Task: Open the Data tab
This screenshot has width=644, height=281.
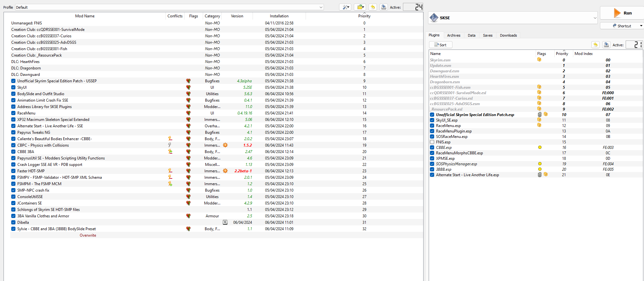Action: coord(471,35)
